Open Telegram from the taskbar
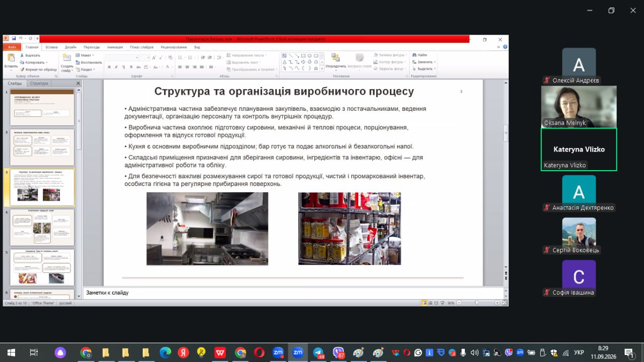644x362 pixels. click(318, 353)
